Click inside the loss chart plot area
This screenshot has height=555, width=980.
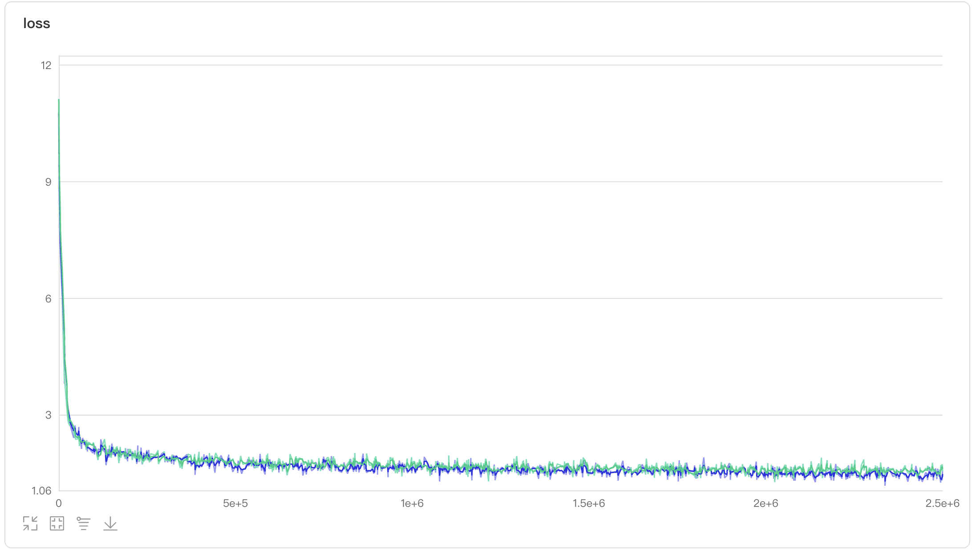490,267
